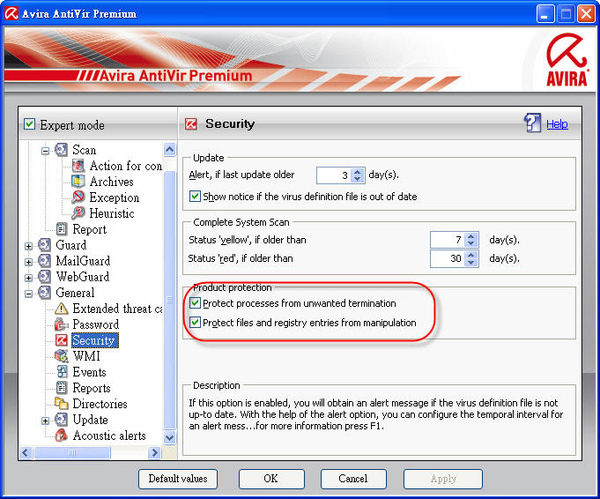Decrease Status 'red' days value
The height and width of the screenshot is (499, 600).
[x=471, y=262]
